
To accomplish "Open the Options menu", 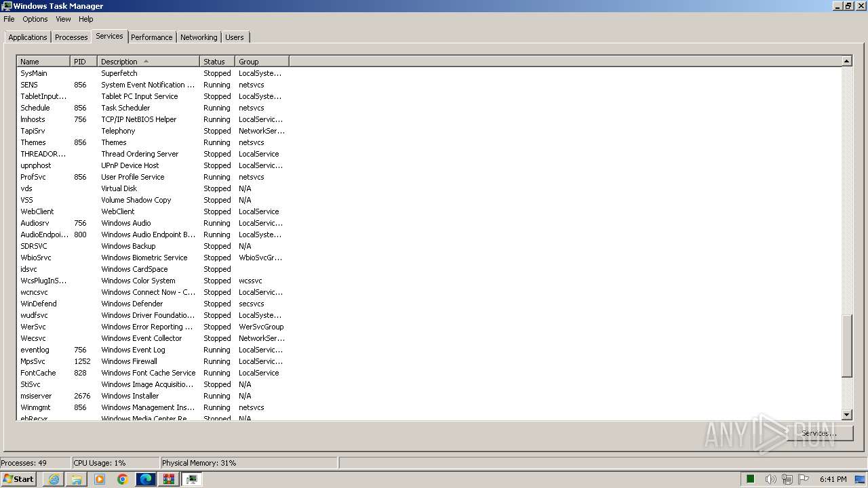I will click(x=35, y=19).
